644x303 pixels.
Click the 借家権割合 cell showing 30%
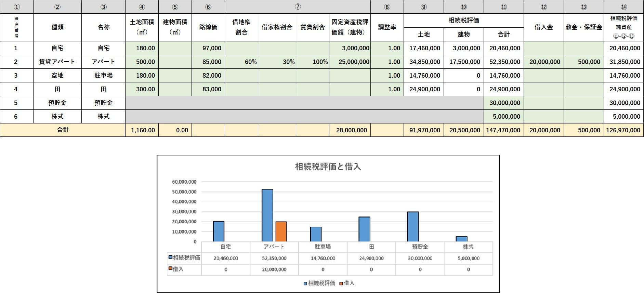(x=277, y=62)
